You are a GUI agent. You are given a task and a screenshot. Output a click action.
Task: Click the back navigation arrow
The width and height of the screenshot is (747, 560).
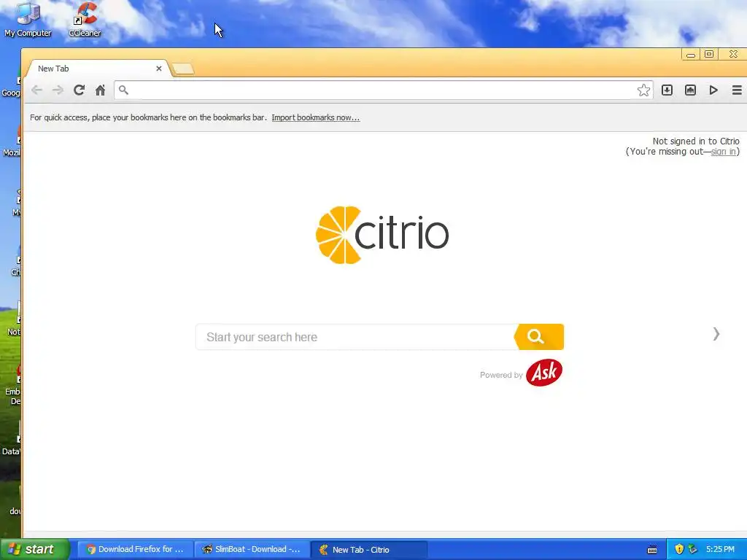pyautogui.click(x=36, y=90)
